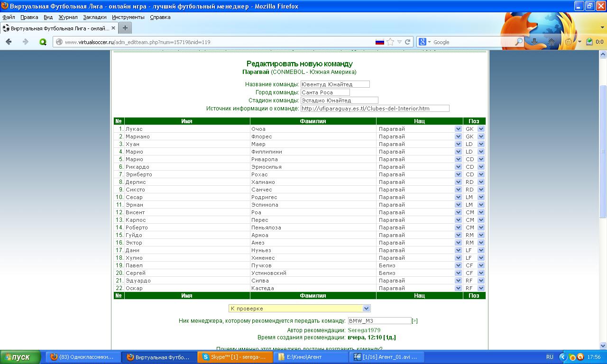Click the [>] icon next to manager nick
The height and width of the screenshot is (364, 607).
414,321
